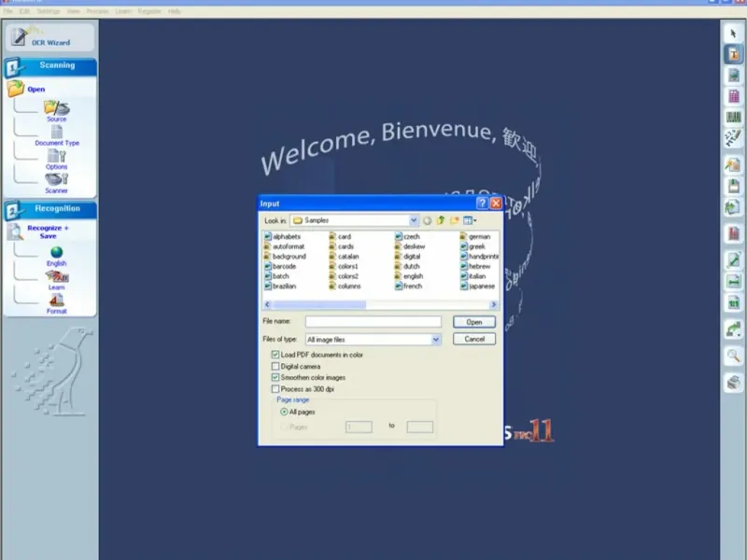Screen dimensions: 747x560
Task: Click the file list right scroll arrow
Action: point(494,304)
